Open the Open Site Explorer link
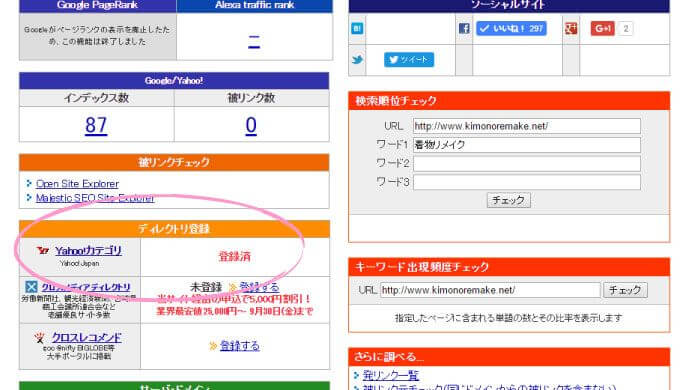 point(77,184)
